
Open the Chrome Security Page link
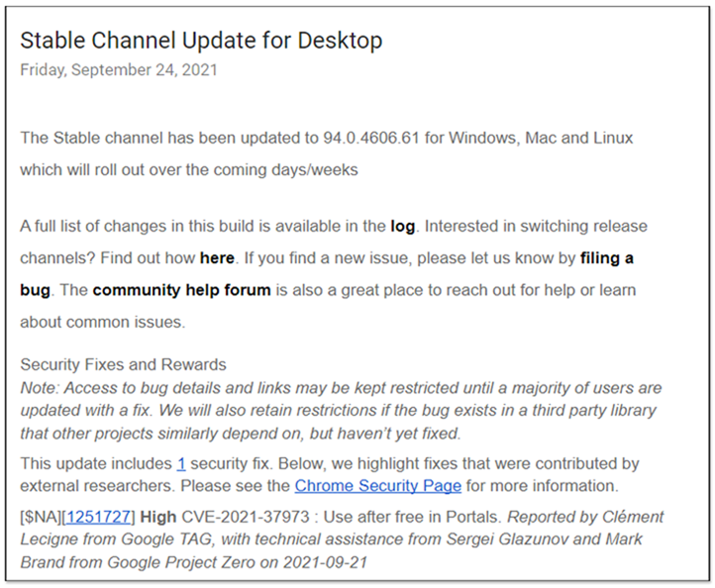[378, 486]
